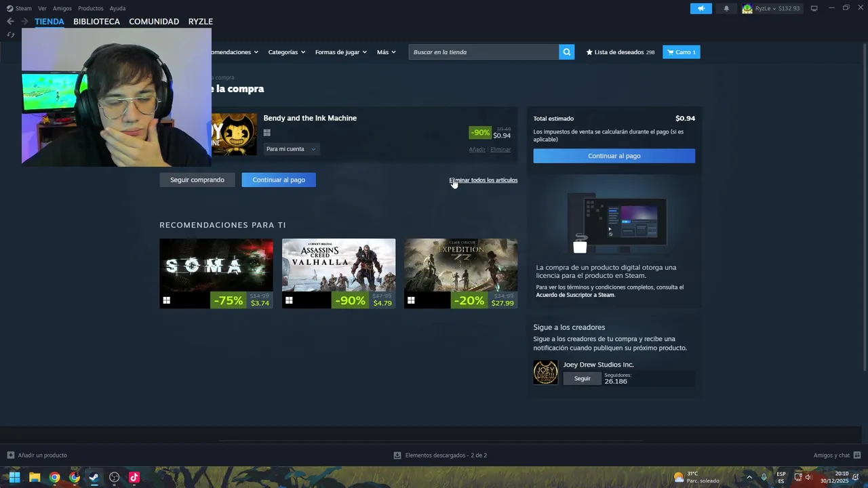Go back with the left arrow
Screen dimensions: 868x488
point(10,21)
